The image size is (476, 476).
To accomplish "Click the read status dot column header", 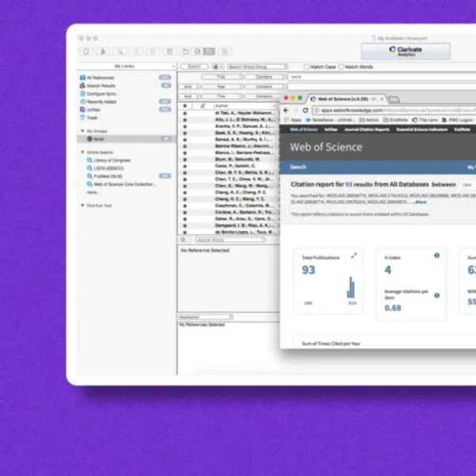I will tap(185, 106).
